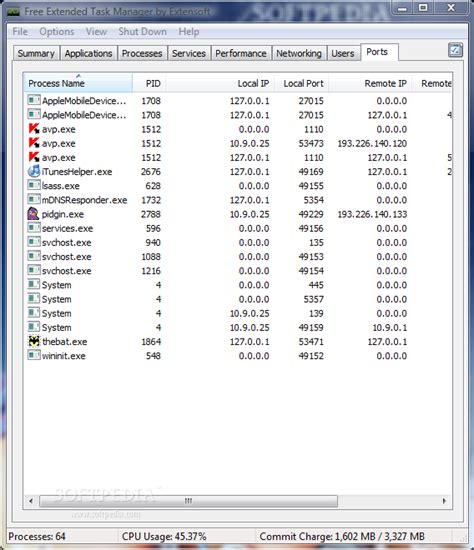Screen dimensions: 474x550
Task: Click PID value 2788
Action: pyautogui.click(x=151, y=214)
